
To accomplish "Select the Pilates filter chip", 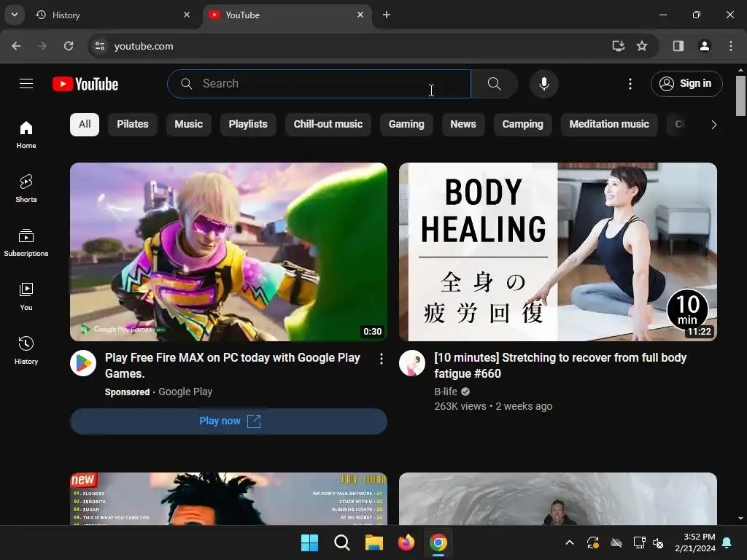I will pos(133,125).
